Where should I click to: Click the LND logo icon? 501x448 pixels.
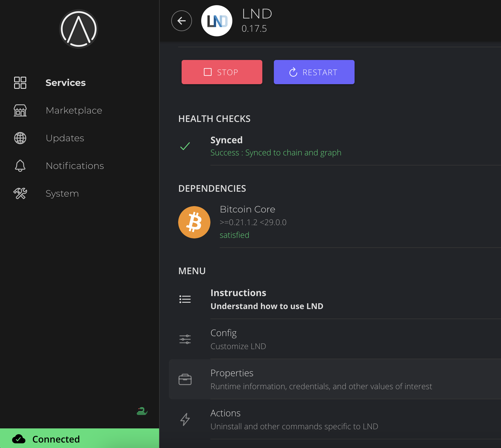click(x=217, y=21)
